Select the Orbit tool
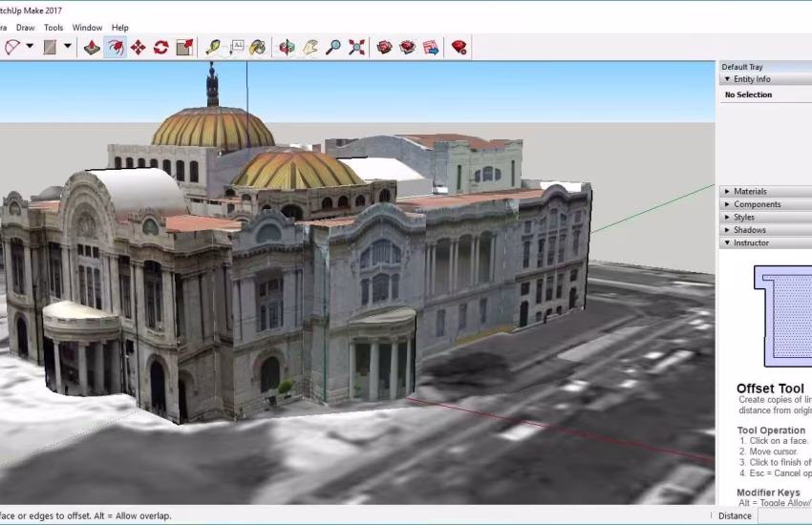812x525 pixels. pyautogui.click(x=287, y=48)
